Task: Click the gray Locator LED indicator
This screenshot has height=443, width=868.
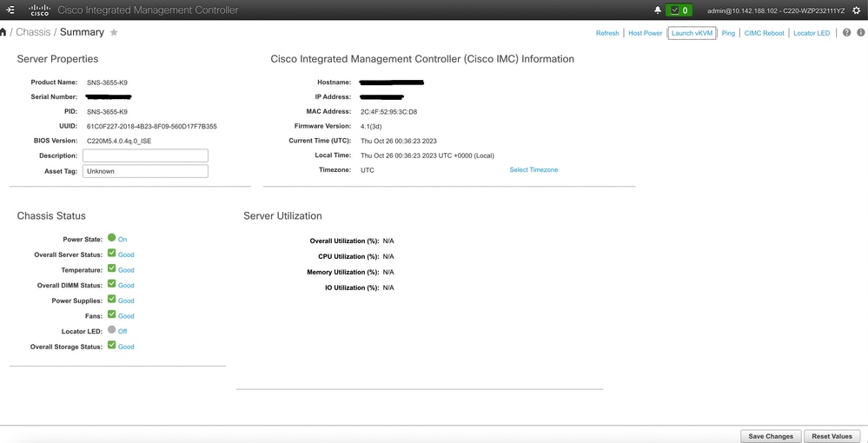Action: coord(112,329)
